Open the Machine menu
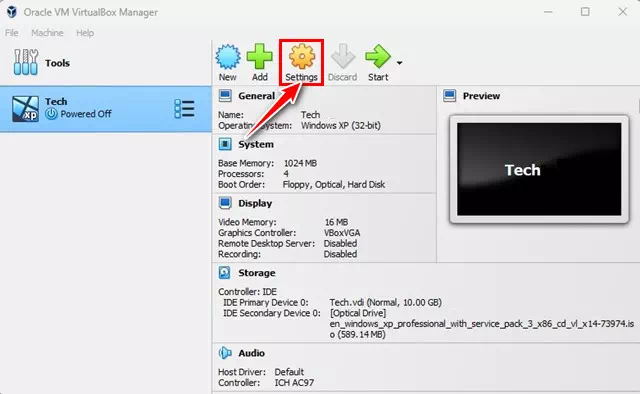 coord(47,33)
